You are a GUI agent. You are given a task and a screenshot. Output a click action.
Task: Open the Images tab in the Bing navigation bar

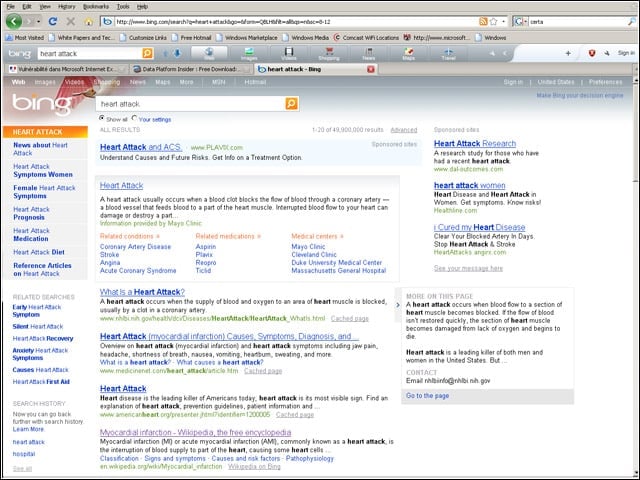(x=45, y=82)
